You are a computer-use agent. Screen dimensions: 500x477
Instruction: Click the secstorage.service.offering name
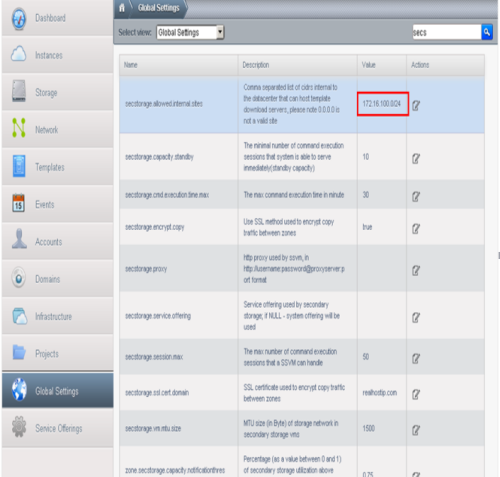pyautogui.click(x=158, y=316)
